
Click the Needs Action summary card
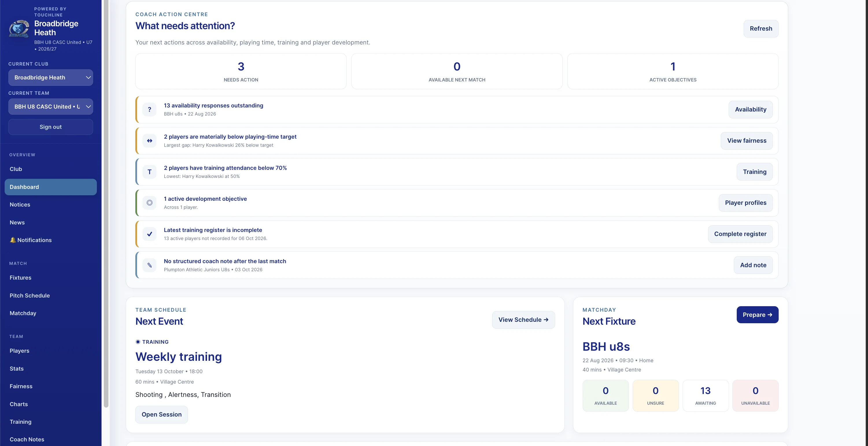[x=241, y=71]
